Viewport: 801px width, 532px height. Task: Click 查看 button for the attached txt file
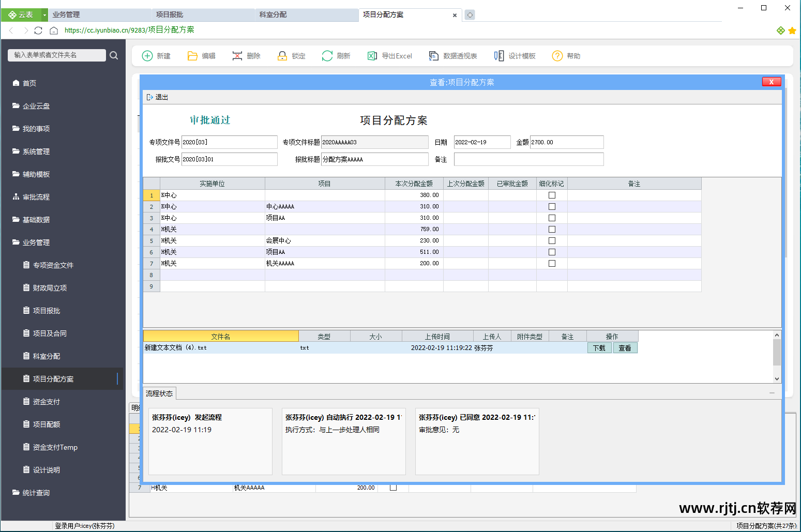point(625,348)
